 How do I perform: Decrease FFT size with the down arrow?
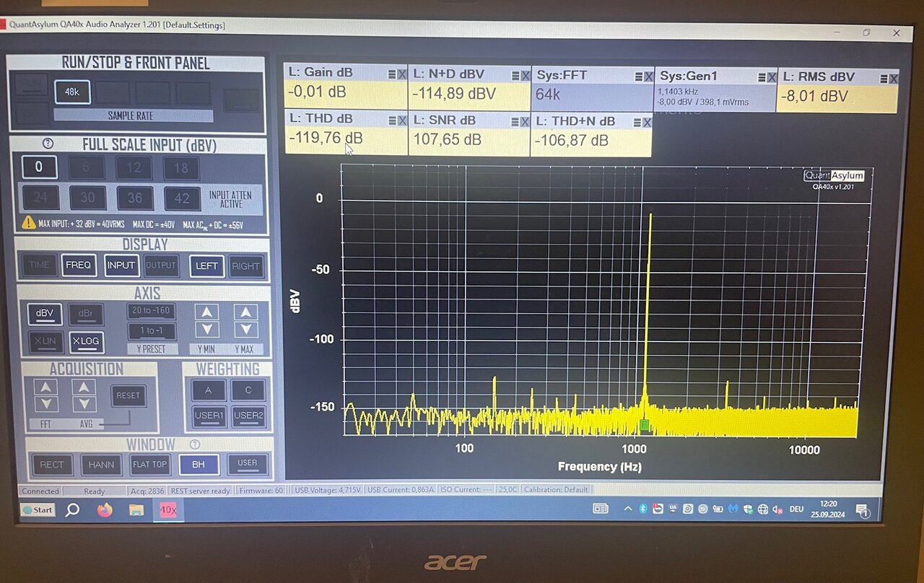pos(45,403)
